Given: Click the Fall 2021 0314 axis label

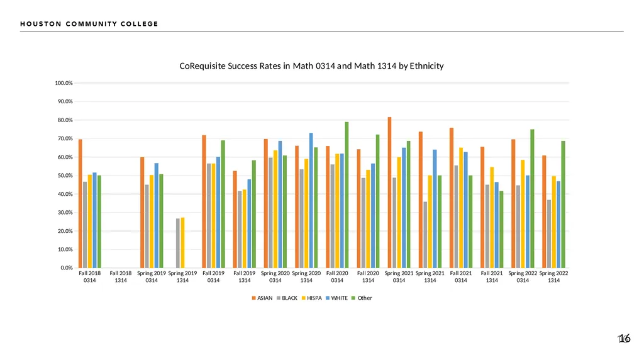Looking at the screenshot, I should tap(461, 277).
